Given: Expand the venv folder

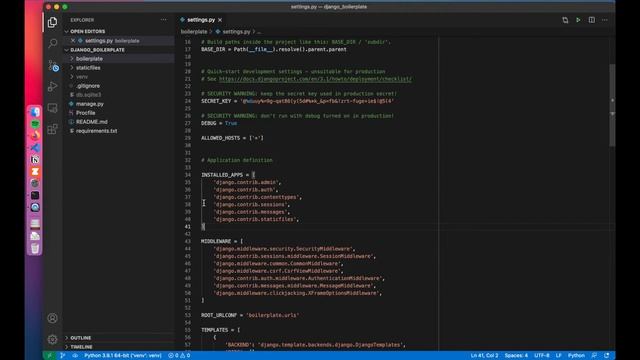Looking at the screenshot, I should tap(82, 77).
